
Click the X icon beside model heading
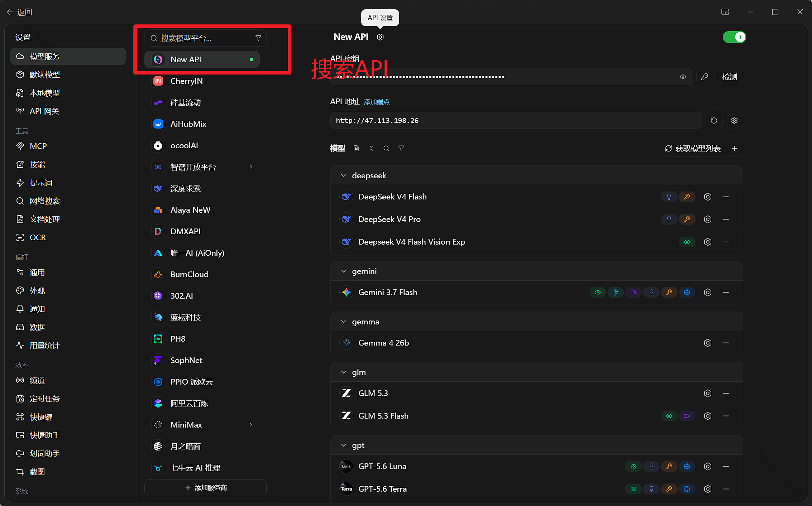click(x=371, y=148)
